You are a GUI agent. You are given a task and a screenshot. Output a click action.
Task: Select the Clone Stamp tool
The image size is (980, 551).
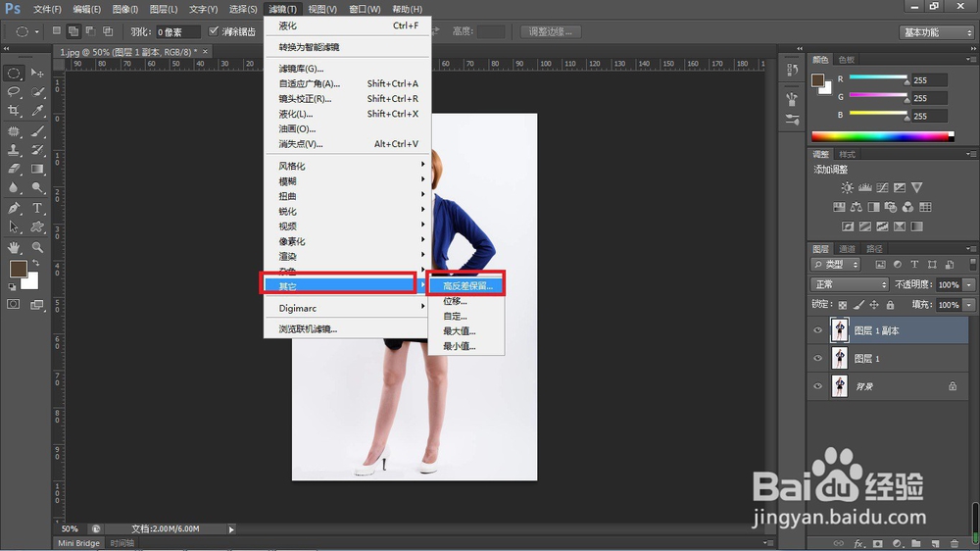pyautogui.click(x=14, y=150)
